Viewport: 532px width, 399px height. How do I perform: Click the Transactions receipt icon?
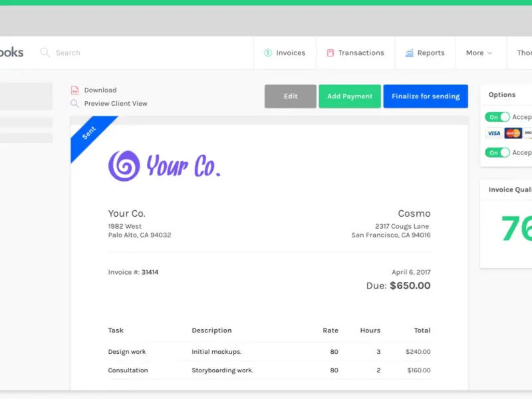[x=330, y=53]
